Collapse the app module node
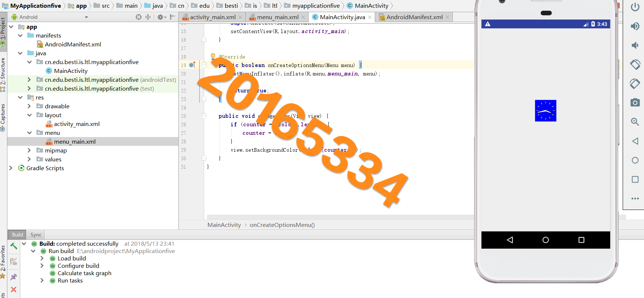 coord(11,27)
